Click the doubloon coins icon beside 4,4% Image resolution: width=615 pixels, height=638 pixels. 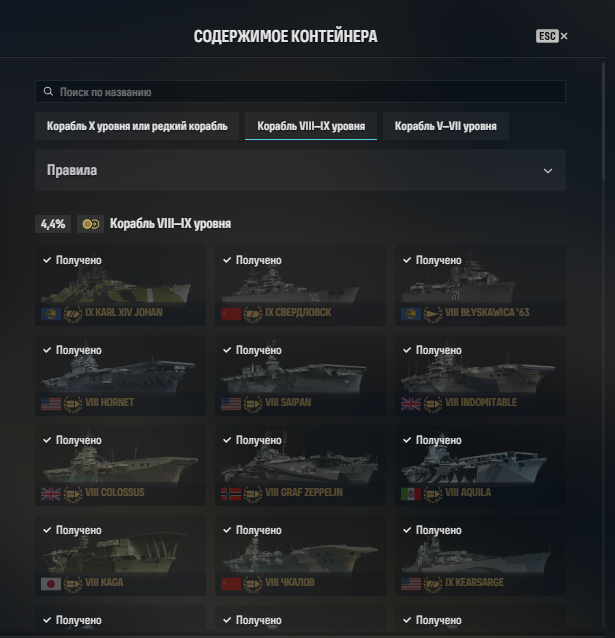[x=90, y=224]
